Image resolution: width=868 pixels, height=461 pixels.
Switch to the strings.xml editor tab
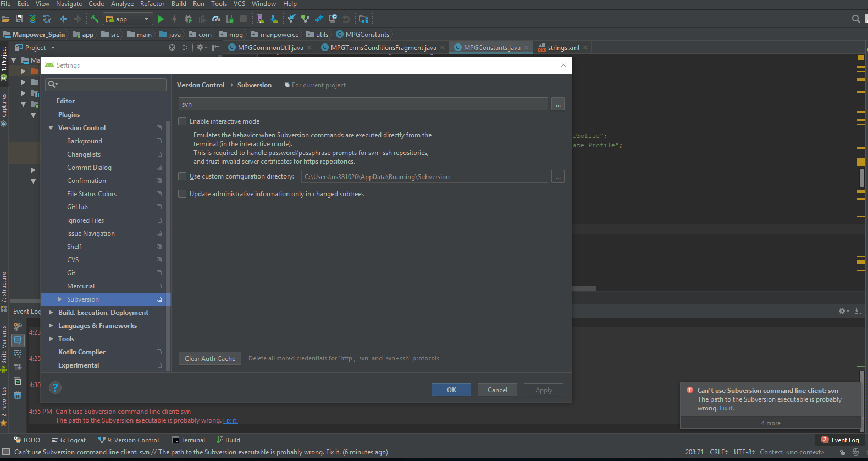coord(563,48)
